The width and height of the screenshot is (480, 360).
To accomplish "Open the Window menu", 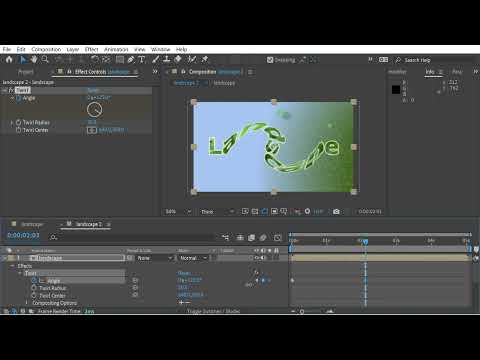I will click(160, 49).
